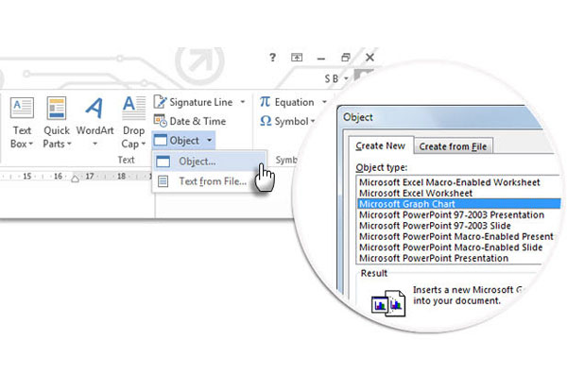Expand the Quick Parts dropdown arrow
Image resolution: width=567 pixels, height=392 pixels.
pyautogui.click(x=69, y=144)
